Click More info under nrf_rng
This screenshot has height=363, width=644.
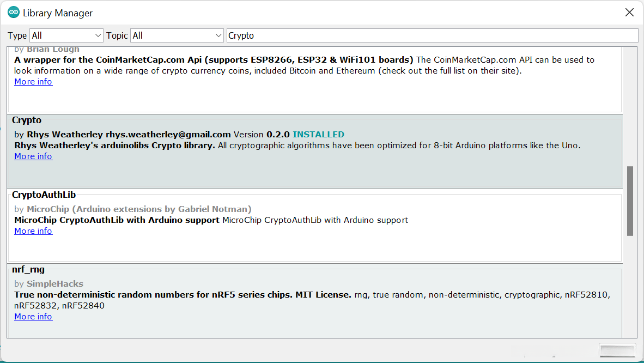33,317
